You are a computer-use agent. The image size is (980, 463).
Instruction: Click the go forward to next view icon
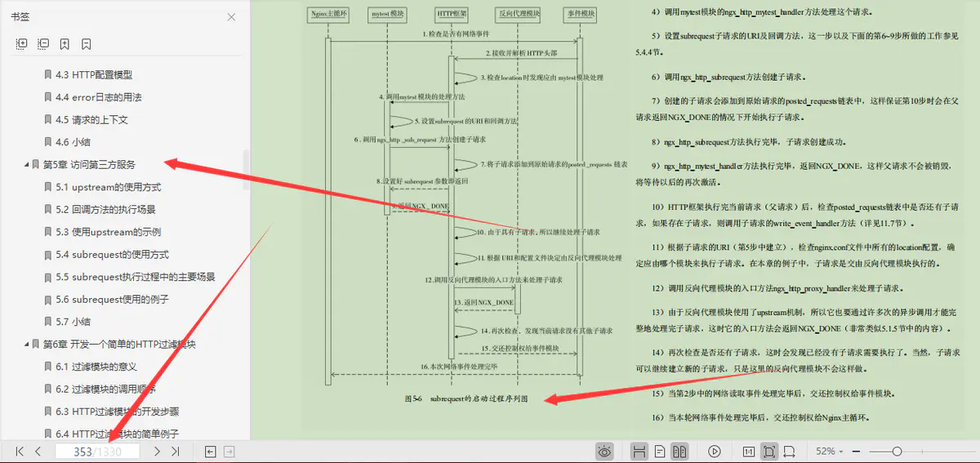click(x=229, y=451)
